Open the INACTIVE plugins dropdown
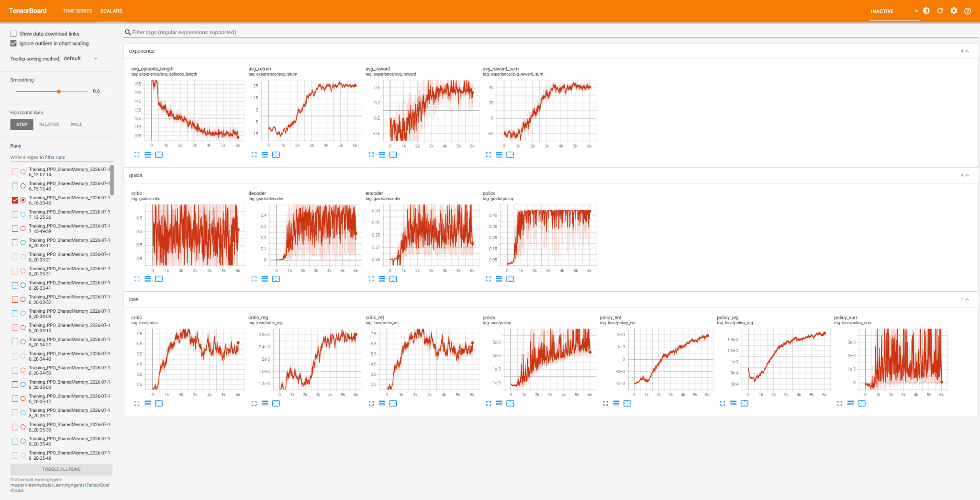Image resolution: width=980 pixels, height=500 pixels. pyautogui.click(x=894, y=11)
